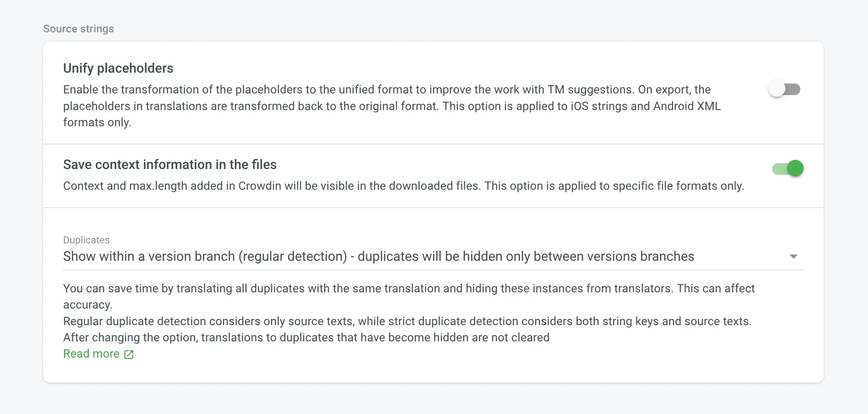
Task: Click the Source strings section label
Action: coord(78,29)
